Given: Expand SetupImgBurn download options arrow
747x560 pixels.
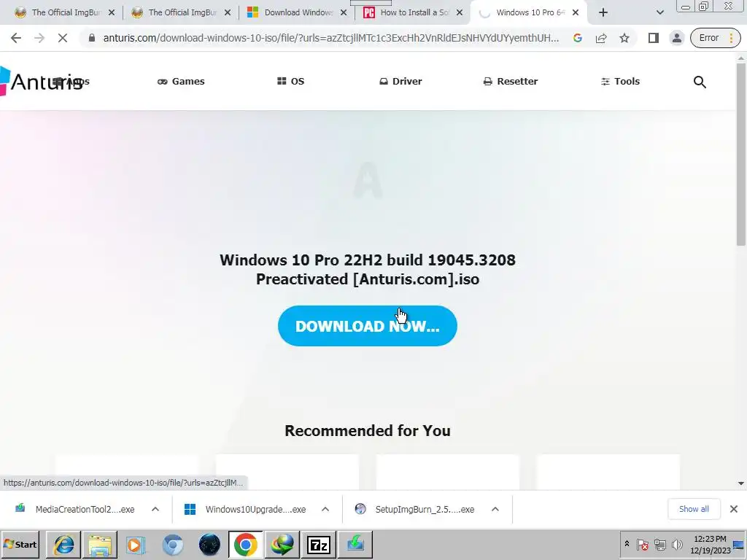Looking at the screenshot, I should coord(495,509).
